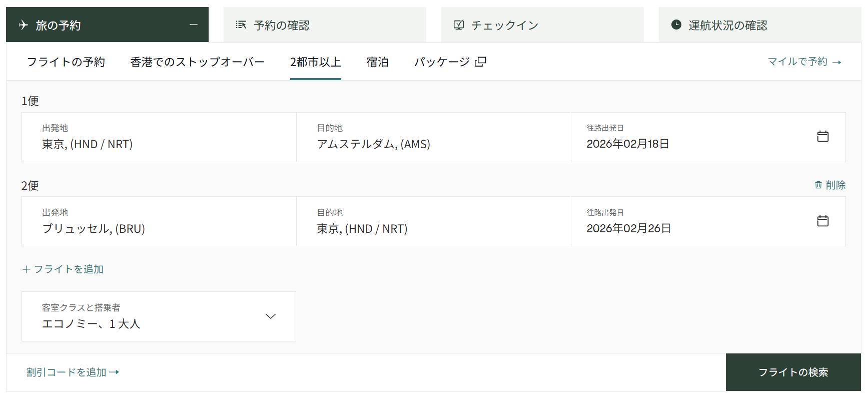Image resolution: width=868 pixels, height=397 pixels.
Task: Click the trash icon to delete flight 2
Action: [x=818, y=185]
